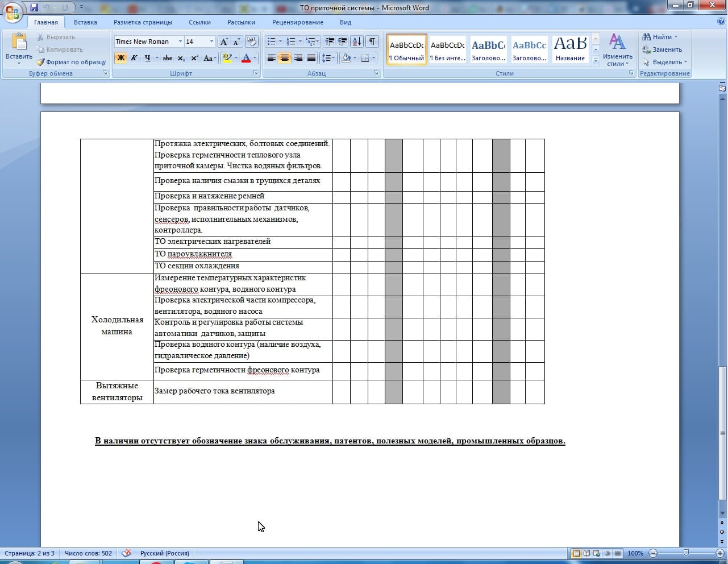The height and width of the screenshot is (564, 728).
Task: Open the font color dropdown arrow
Action: (x=255, y=58)
